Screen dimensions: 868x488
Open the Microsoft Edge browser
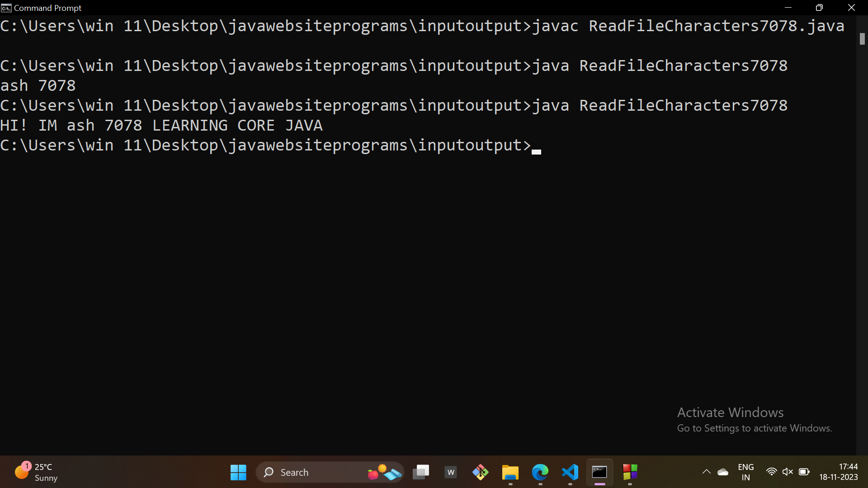click(540, 472)
